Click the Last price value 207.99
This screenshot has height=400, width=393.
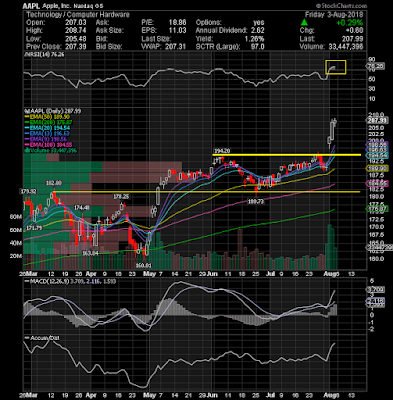(353, 39)
